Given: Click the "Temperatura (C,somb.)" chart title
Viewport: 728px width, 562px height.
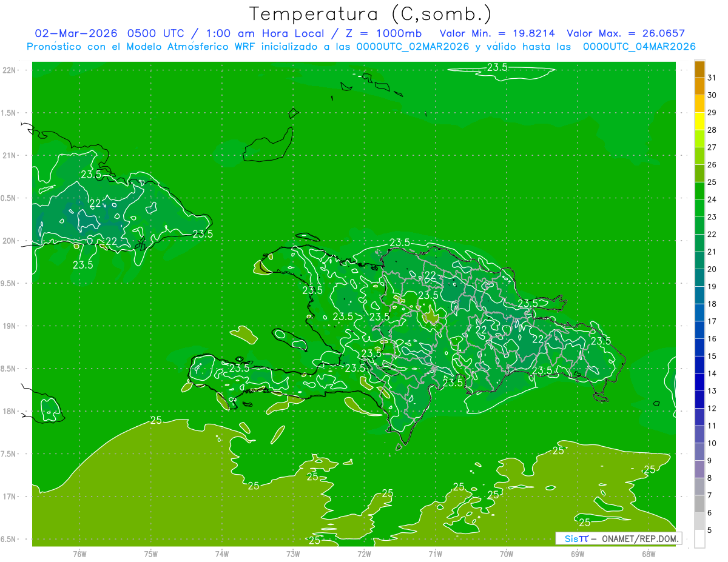Looking at the screenshot, I should coord(371,14).
